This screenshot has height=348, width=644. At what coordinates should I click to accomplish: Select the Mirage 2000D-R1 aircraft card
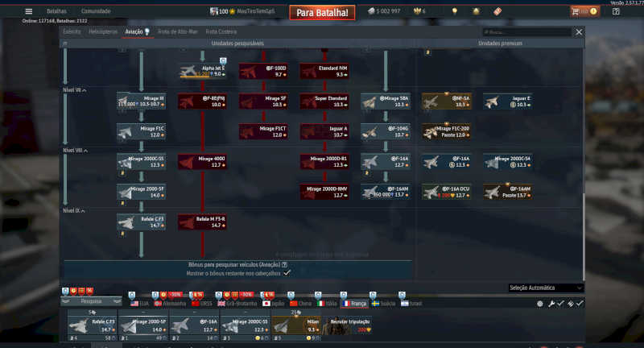(x=324, y=161)
